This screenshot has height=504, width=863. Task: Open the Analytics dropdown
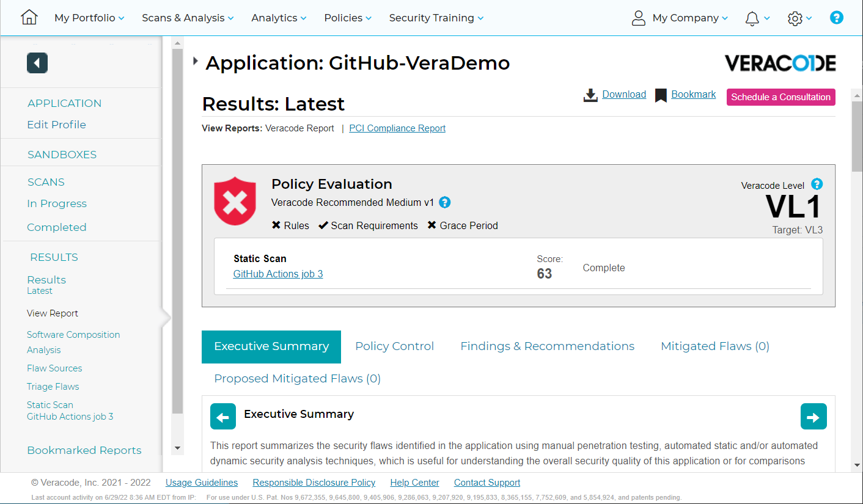pos(279,18)
